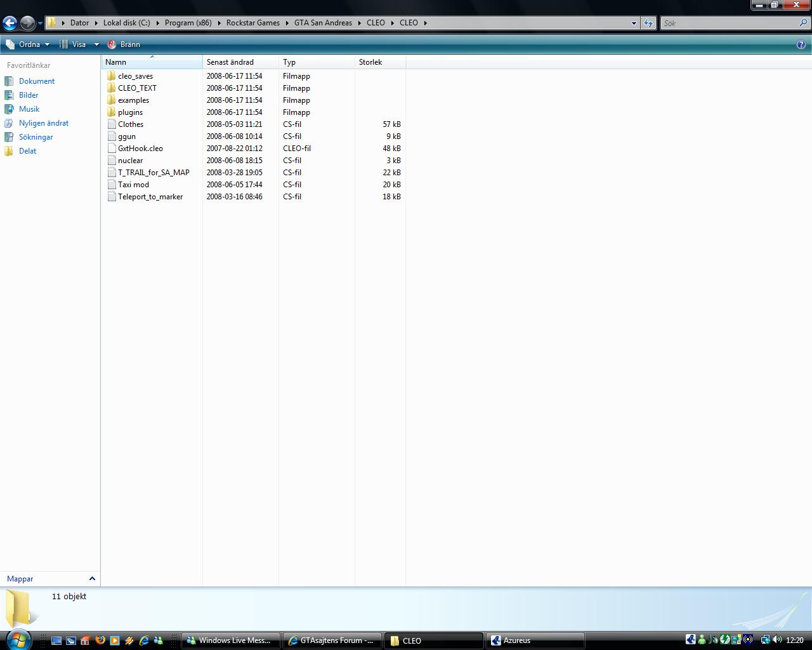This screenshot has height=650, width=812.
Task: Click the Sök search field
Action: (x=730, y=23)
